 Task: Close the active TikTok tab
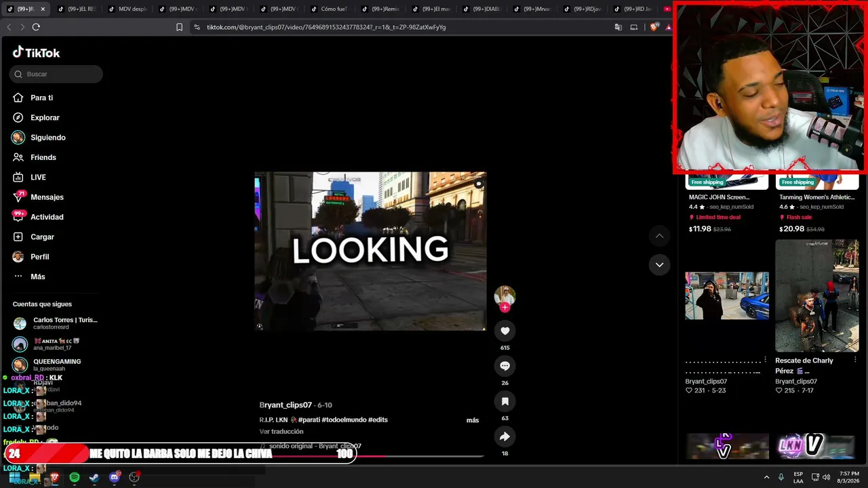pyautogui.click(x=43, y=9)
